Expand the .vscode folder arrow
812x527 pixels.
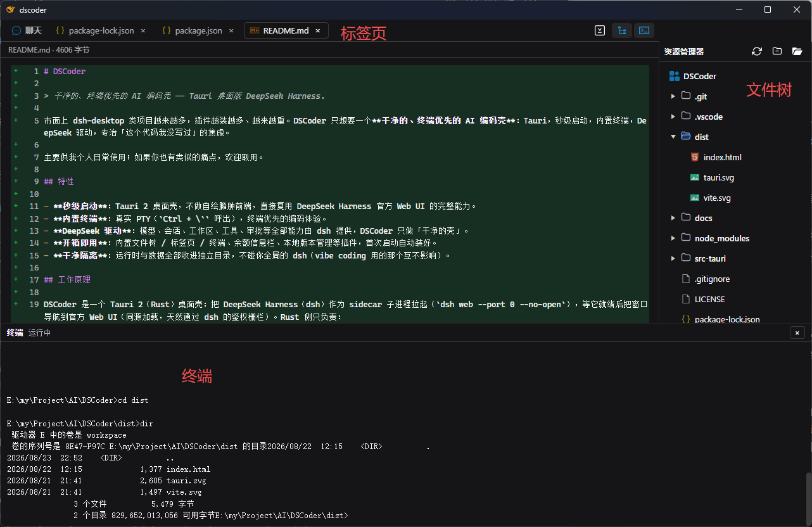tap(673, 117)
